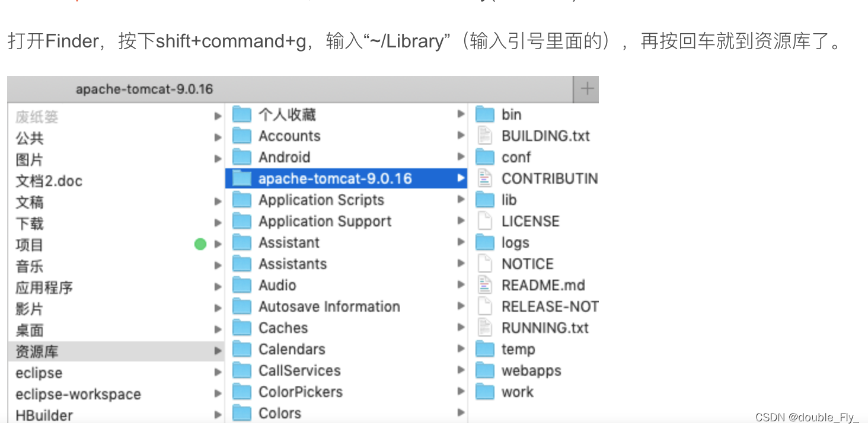Viewport: 868px width, 429px height.
Task: Click the Application Support folder icon
Action: coord(242,221)
